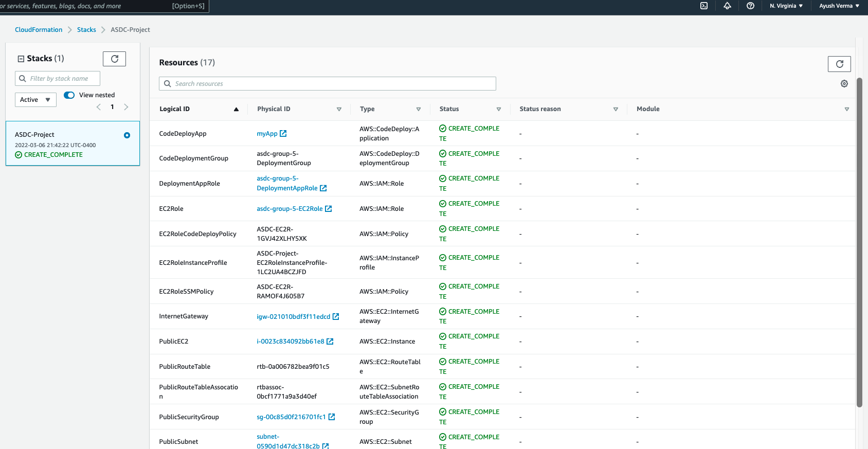Open external link icon beside i-0023c834092bb61e8

pyautogui.click(x=330, y=341)
